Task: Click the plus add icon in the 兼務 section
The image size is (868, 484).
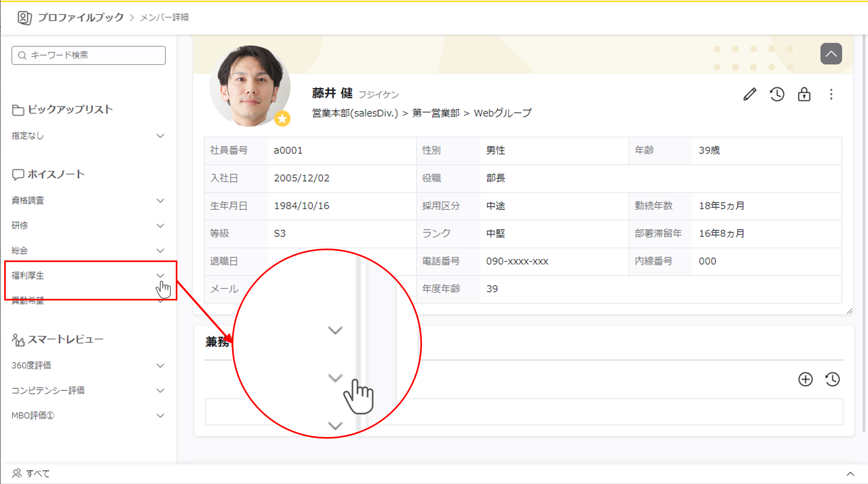Action: coord(805,379)
